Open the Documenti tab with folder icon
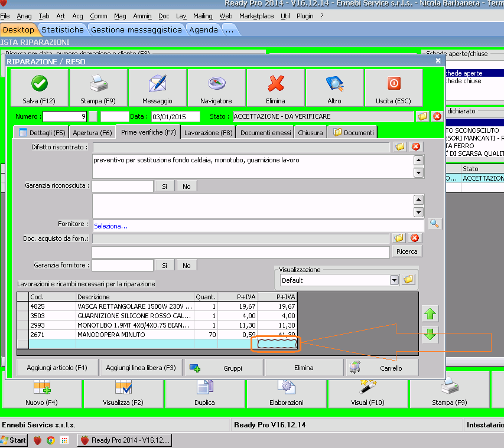This screenshot has width=504, height=448. tap(353, 133)
